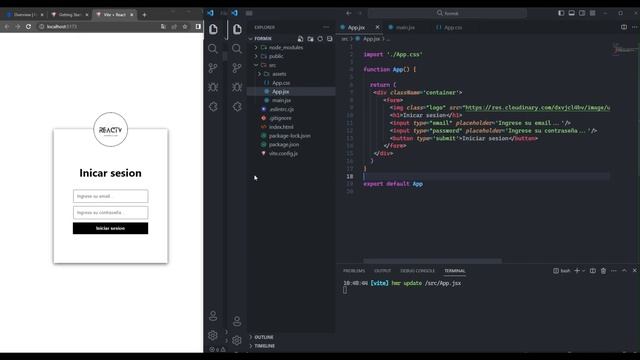640x360 pixels.
Task: Go back in the browser
Action: 7,27
